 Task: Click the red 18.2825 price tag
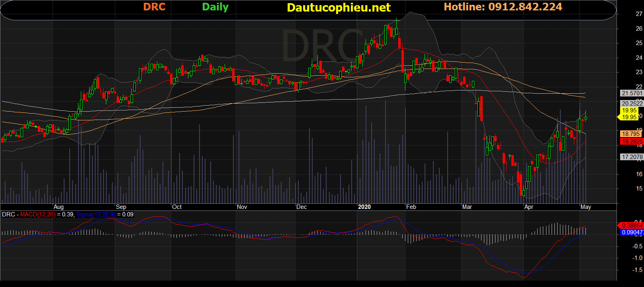pos(632,142)
